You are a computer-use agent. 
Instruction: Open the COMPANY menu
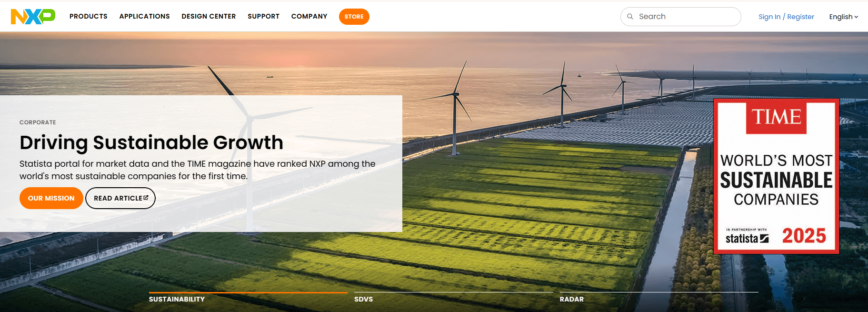pos(309,16)
